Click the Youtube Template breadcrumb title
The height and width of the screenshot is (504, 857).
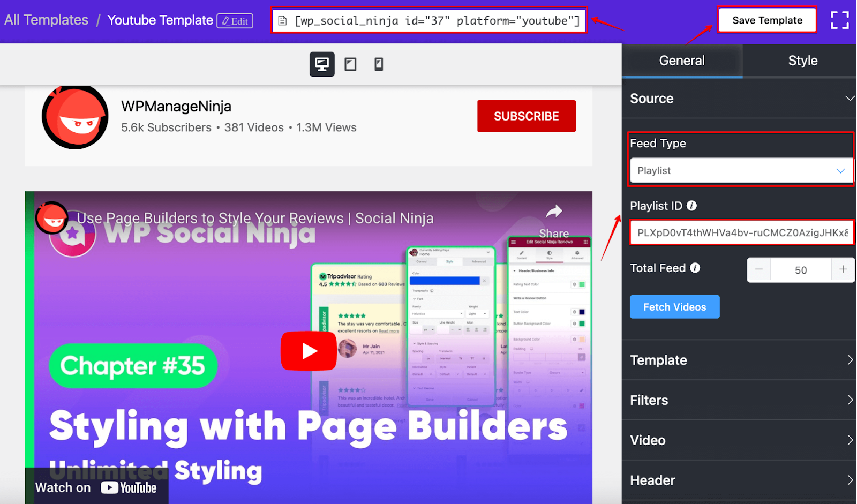pos(160,20)
